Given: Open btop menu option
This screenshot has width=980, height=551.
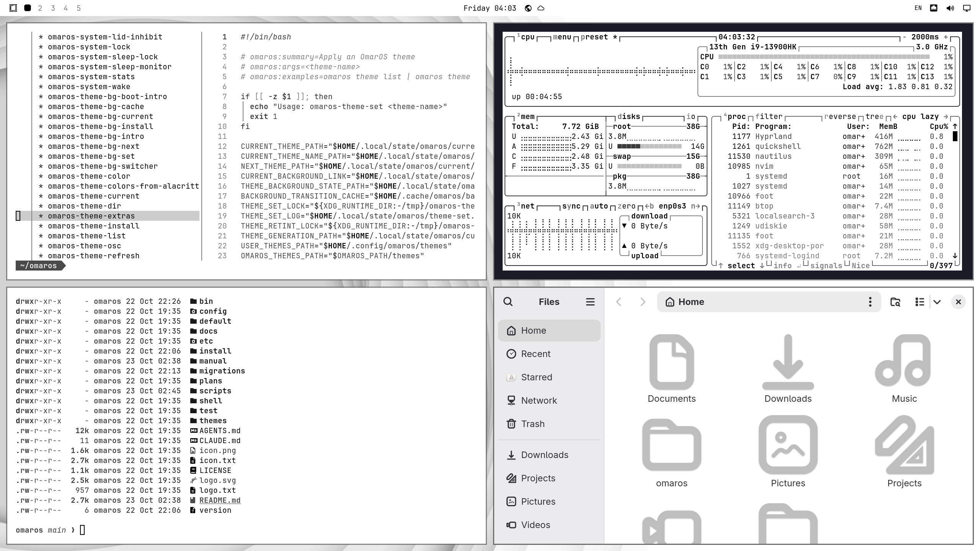Looking at the screenshot, I should [562, 37].
